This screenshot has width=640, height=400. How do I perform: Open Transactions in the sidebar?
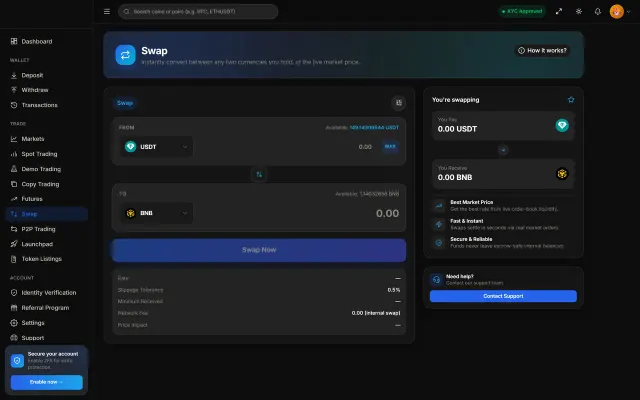click(47, 105)
